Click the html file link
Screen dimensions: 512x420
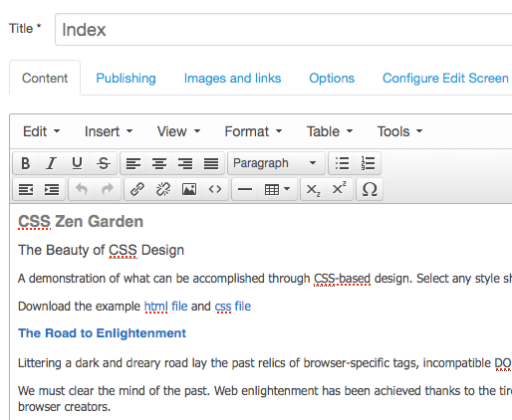[165, 307]
